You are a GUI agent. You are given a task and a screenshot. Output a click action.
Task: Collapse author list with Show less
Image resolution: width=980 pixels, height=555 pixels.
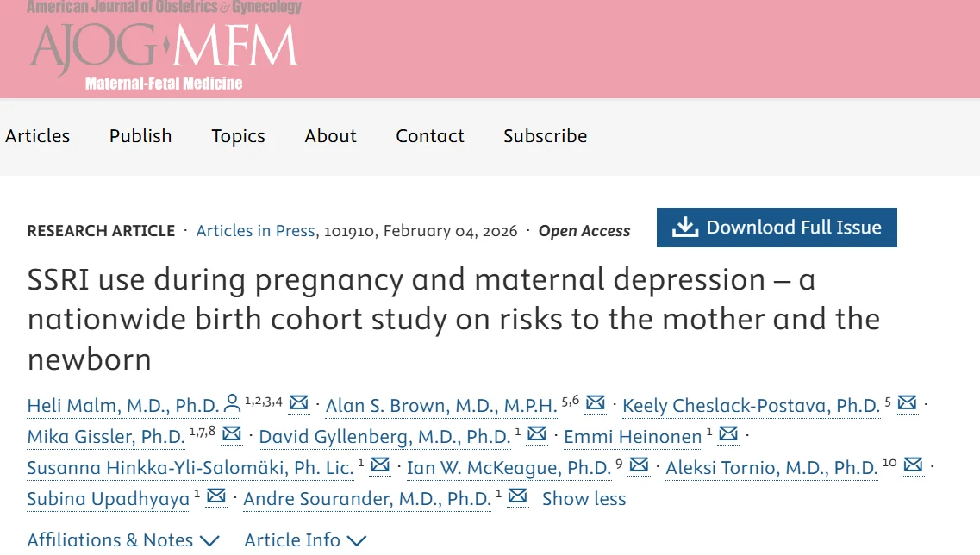pos(584,498)
